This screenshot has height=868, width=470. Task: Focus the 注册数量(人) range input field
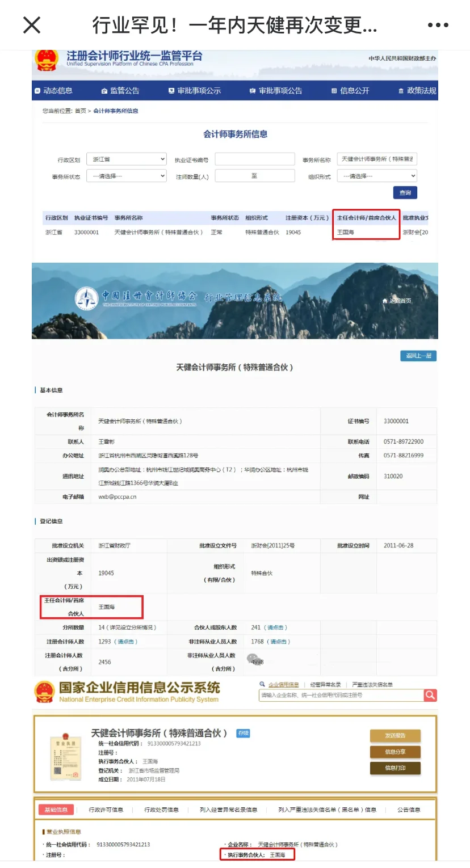click(255, 176)
